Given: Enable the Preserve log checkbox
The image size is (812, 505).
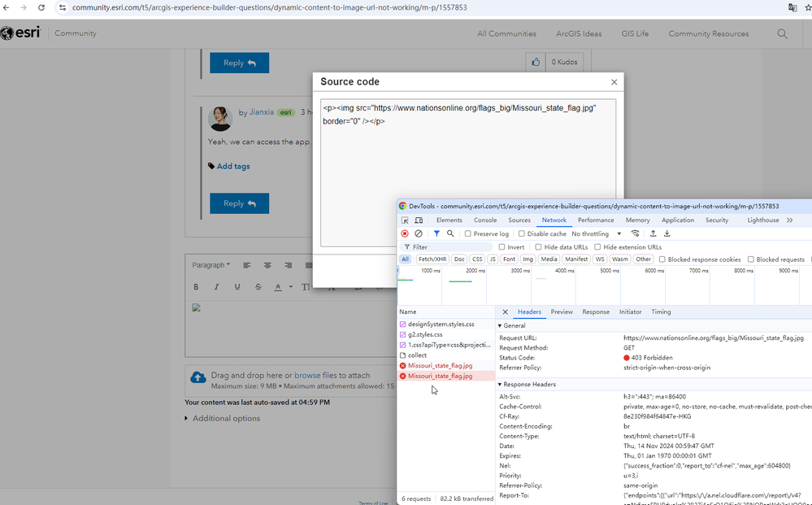Looking at the screenshot, I should [x=467, y=233].
